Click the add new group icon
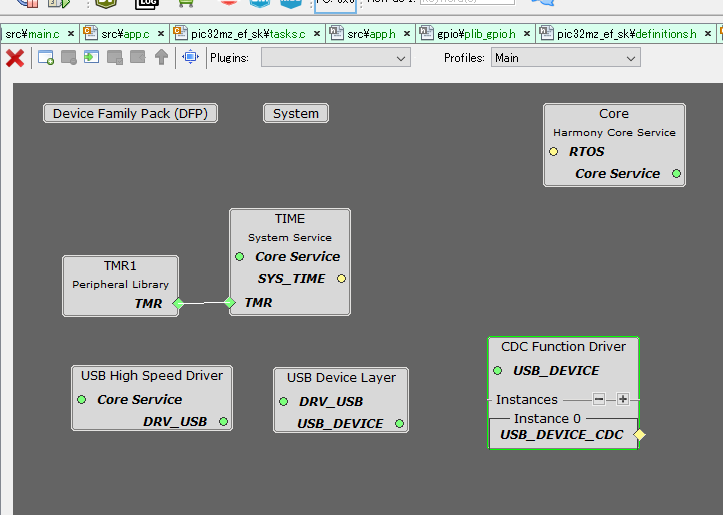Viewport: 723px width, 515px height. pos(46,58)
